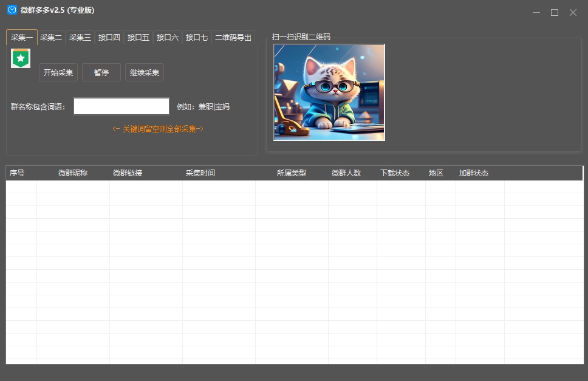
Task: Sort by 所属类型 column header
Action: pos(292,173)
